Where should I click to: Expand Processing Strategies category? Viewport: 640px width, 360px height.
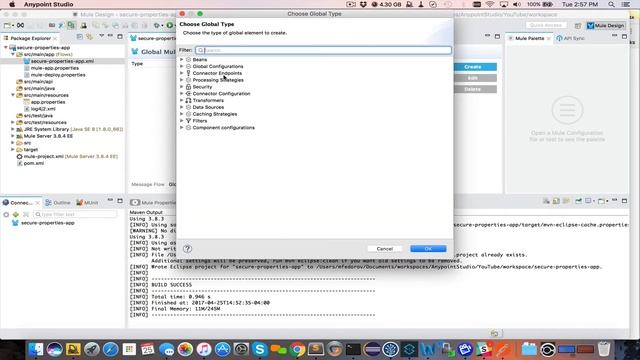(182, 80)
